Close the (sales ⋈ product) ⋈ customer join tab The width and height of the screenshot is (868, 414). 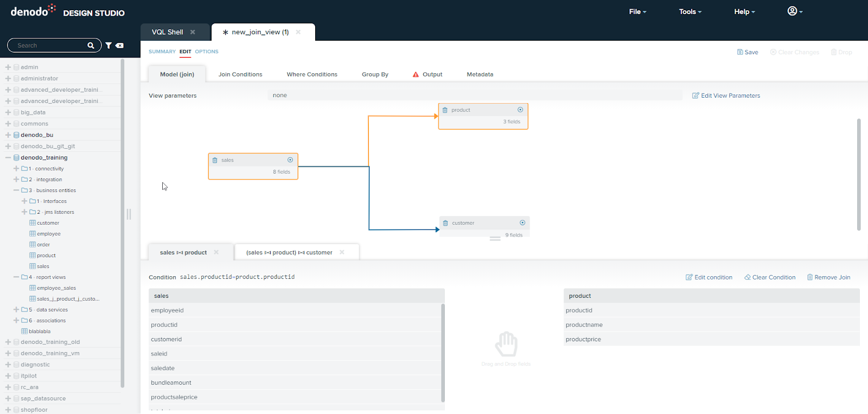tap(342, 252)
